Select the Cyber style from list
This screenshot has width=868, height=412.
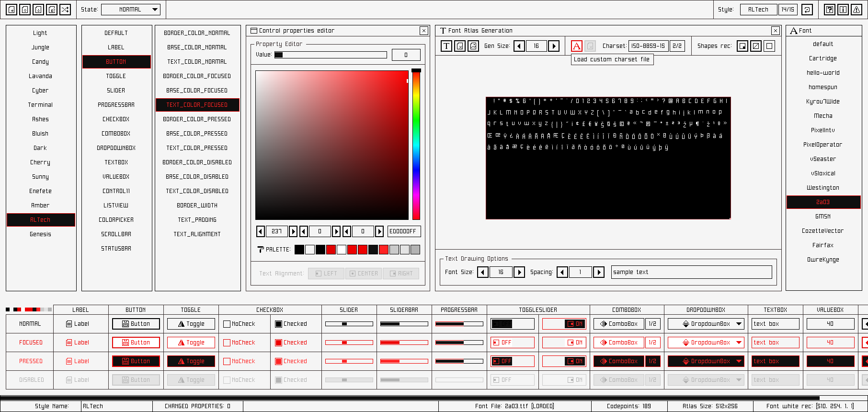(x=41, y=91)
